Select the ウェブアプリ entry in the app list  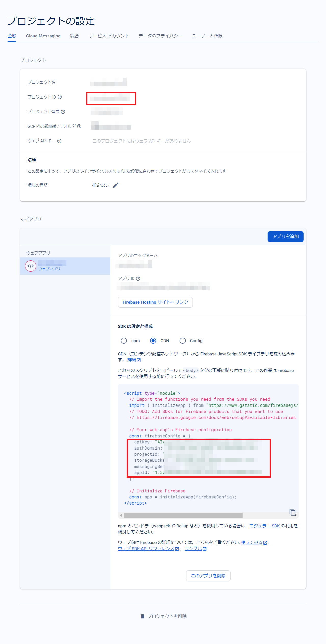[x=65, y=266]
